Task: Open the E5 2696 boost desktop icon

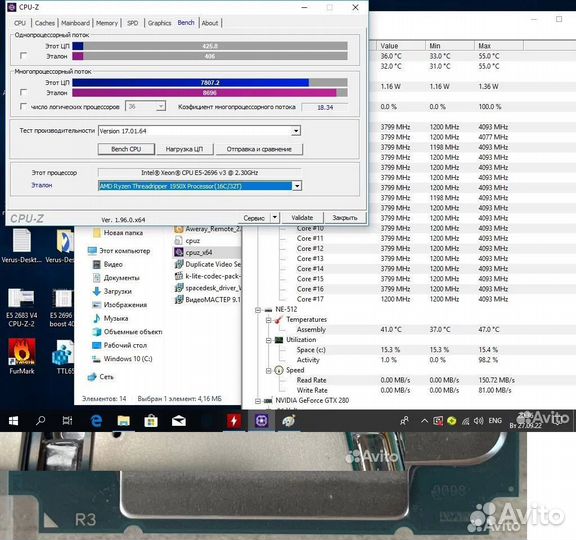Action: (61, 308)
